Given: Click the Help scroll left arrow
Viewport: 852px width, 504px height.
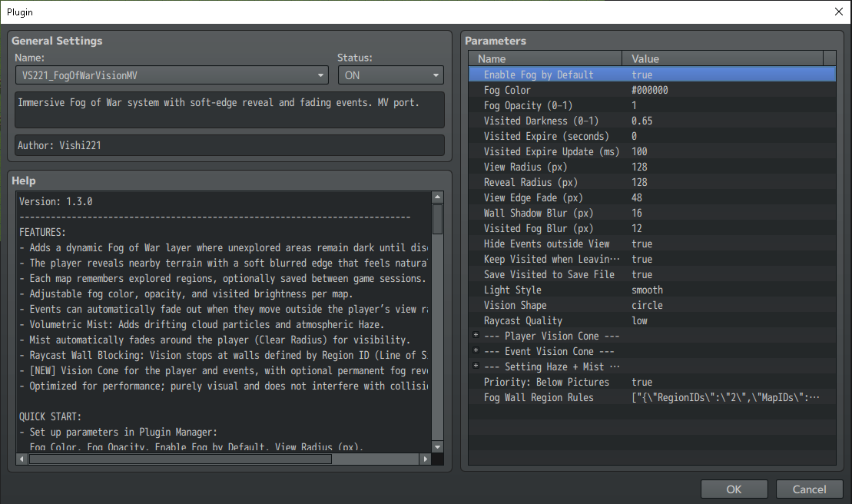Looking at the screenshot, I should [22, 459].
